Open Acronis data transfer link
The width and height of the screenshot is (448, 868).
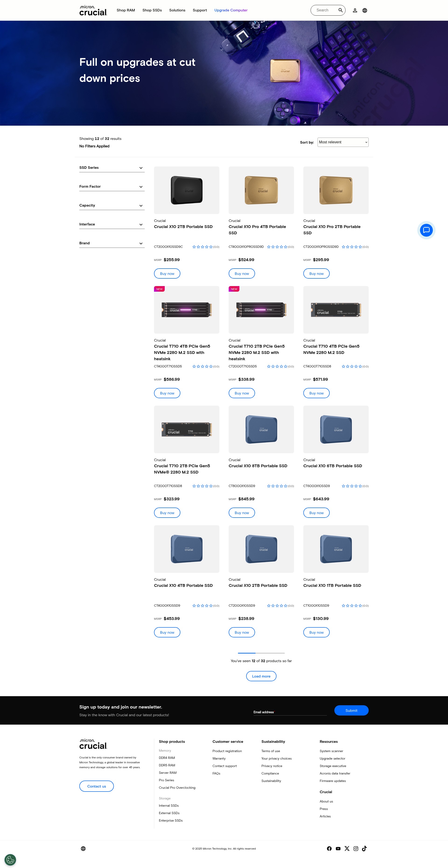tap(335, 773)
